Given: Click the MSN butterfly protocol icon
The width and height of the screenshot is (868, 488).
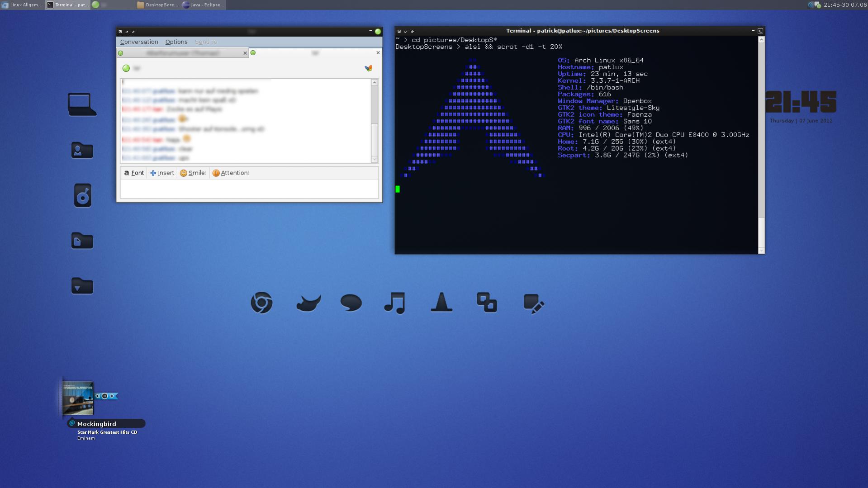Looking at the screenshot, I should [369, 68].
